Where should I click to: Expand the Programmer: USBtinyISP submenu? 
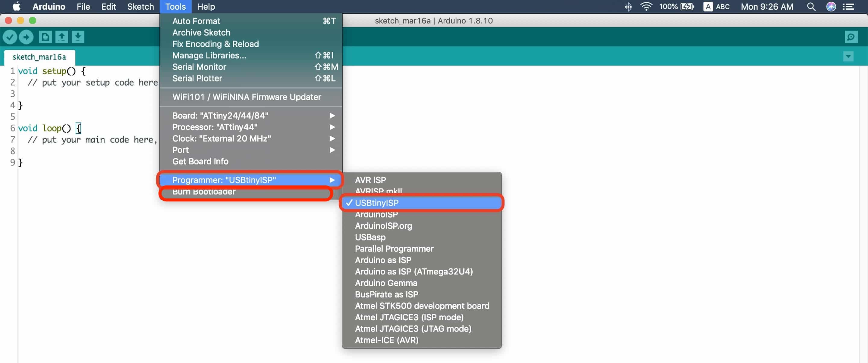click(x=251, y=180)
